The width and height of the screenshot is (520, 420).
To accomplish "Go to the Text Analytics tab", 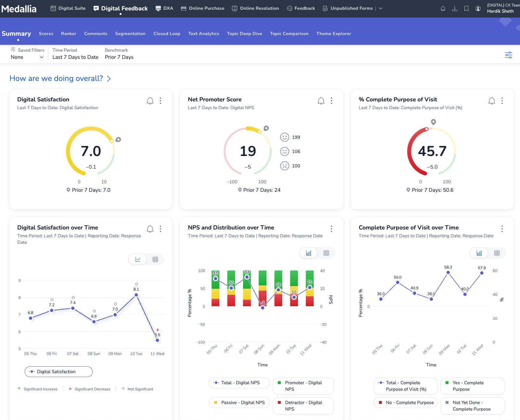I will 203,33.
